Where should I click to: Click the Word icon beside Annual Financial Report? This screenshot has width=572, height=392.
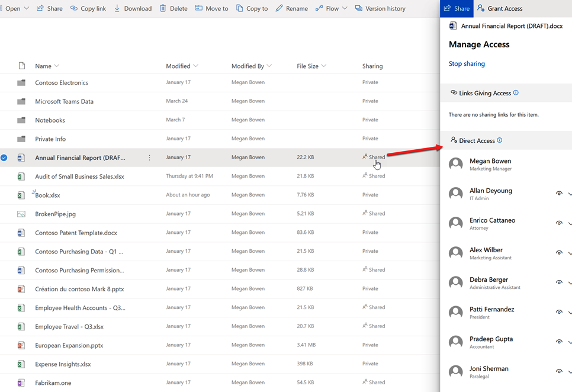[21, 158]
